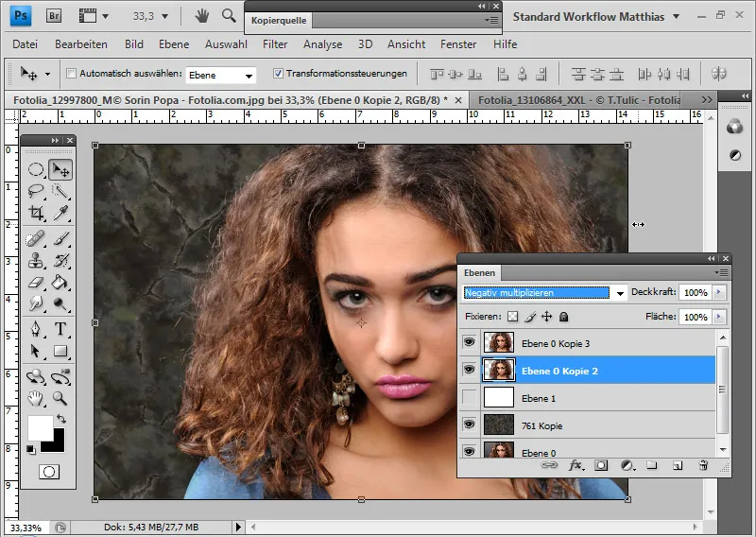Hide layer Ebene 0 Kopie 3
Viewport: 756px width, 537px height.
(x=469, y=342)
